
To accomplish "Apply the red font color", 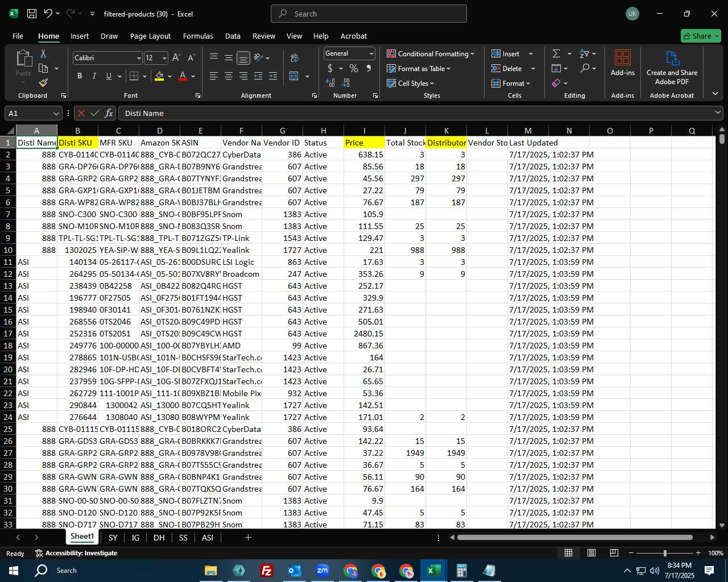I will pos(183,76).
